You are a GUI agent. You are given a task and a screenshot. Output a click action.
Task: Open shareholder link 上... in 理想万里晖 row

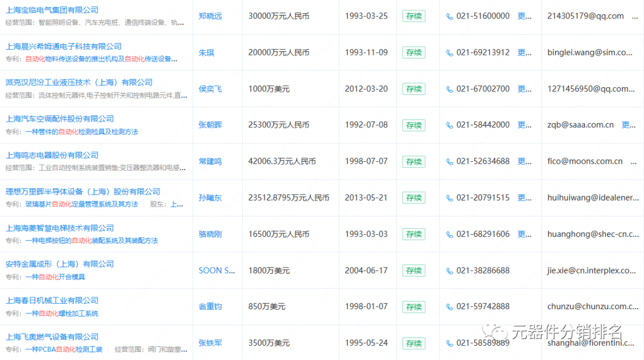[177, 205]
